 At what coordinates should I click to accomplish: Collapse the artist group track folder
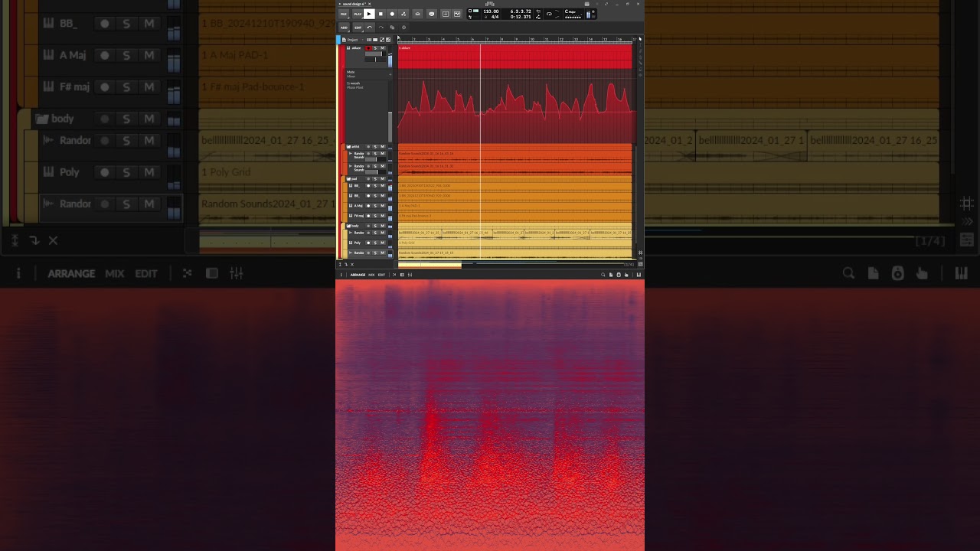click(x=348, y=146)
